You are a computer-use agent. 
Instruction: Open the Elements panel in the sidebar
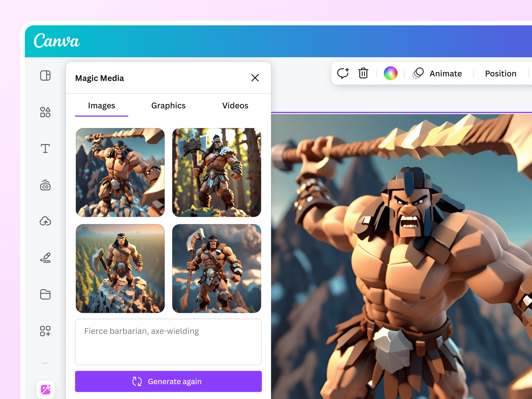(x=45, y=112)
